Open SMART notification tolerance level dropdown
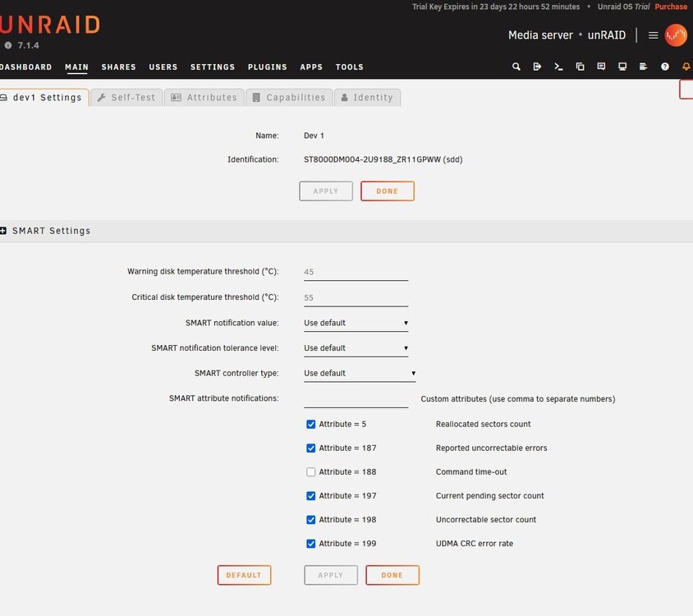The width and height of the screenshot is (693, 616). click(x=356, y=348)
